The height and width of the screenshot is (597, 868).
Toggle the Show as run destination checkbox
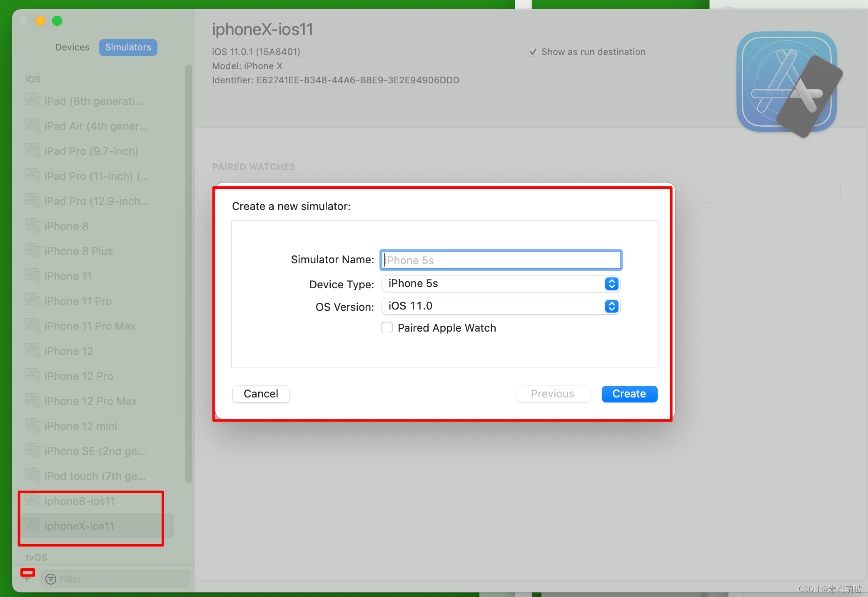coord(533,52)
